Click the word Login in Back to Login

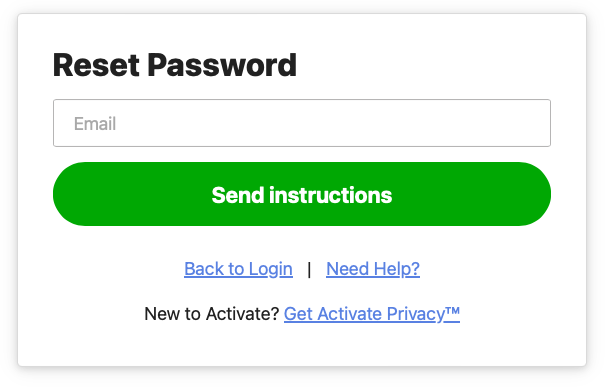point(271,269)
